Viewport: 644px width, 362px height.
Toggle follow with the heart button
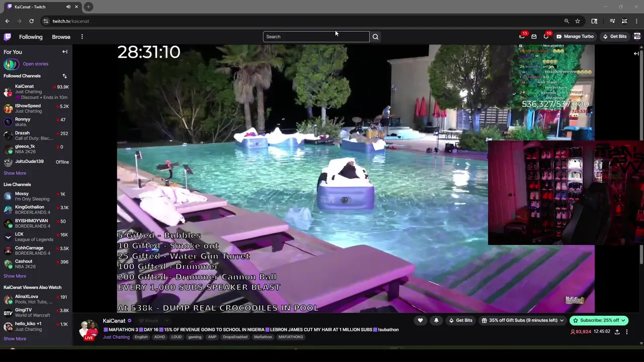[420, 320]
